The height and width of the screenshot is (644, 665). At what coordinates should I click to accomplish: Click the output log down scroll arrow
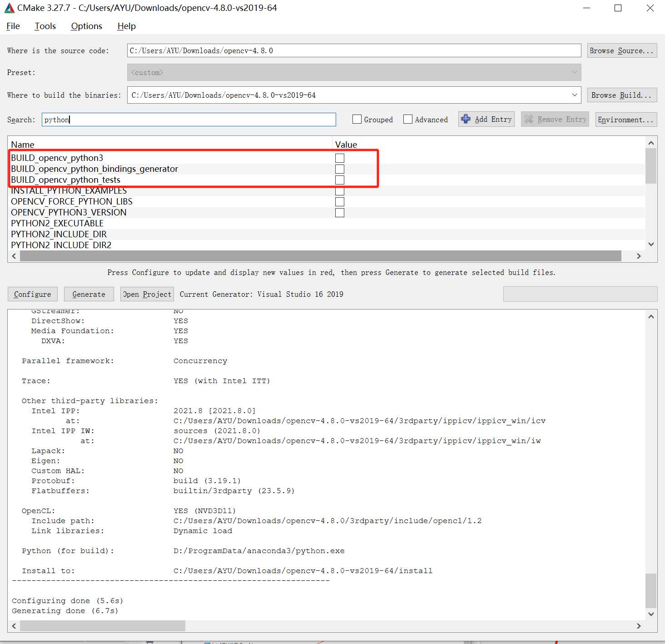coord(651,614)
